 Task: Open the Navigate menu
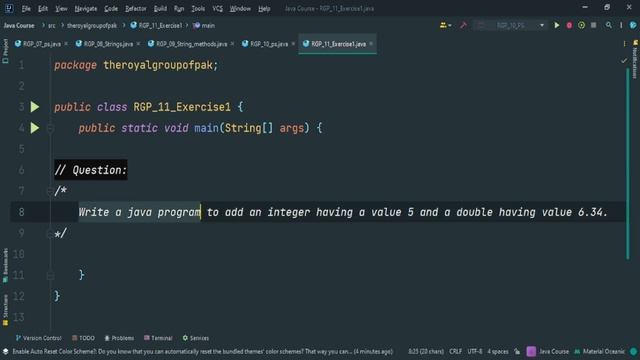click(x=86, y=9)
